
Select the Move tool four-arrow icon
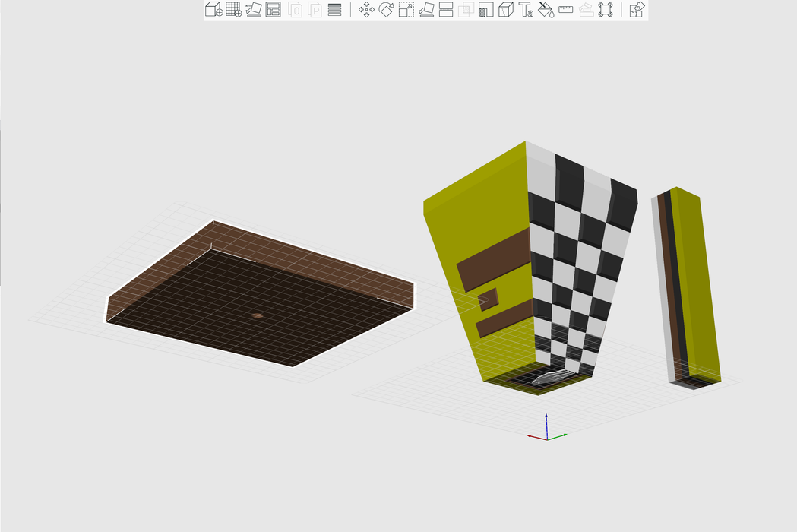(x=367, y=10)
